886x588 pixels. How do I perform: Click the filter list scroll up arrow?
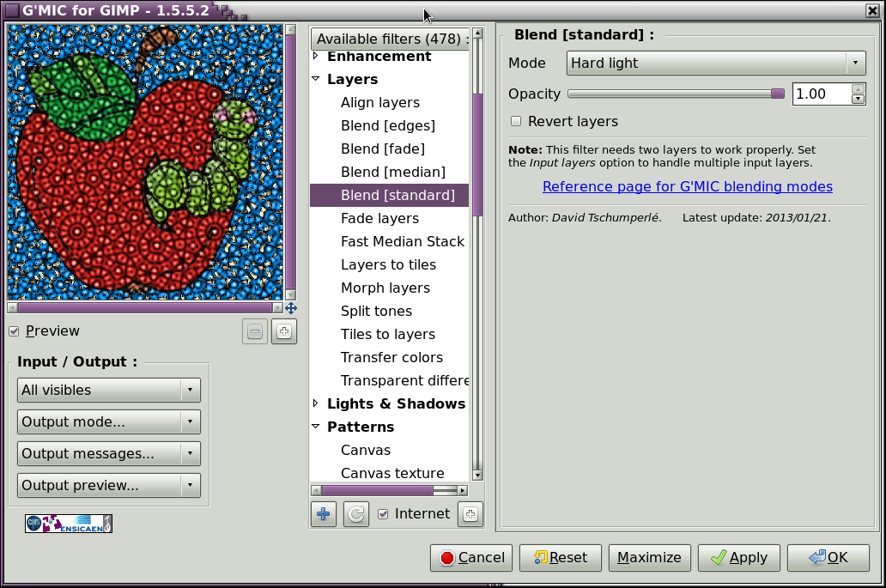(477, 33)
